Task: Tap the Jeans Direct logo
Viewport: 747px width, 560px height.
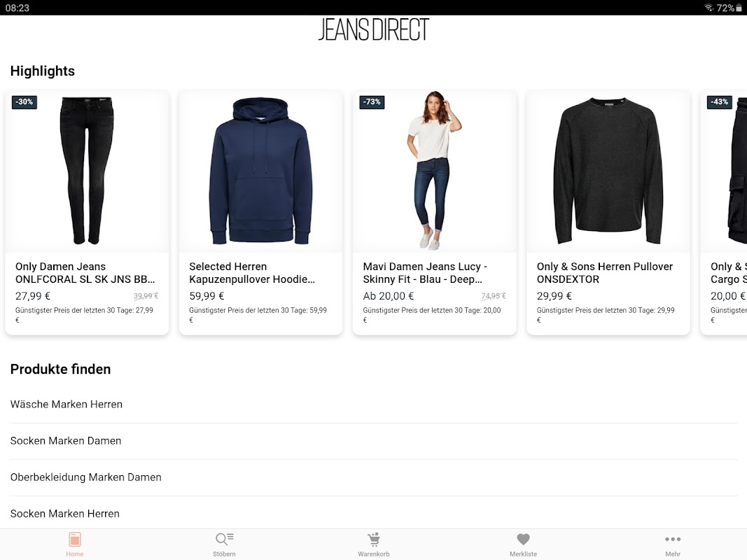Action: pyautogui.click(x=374, y=29)
